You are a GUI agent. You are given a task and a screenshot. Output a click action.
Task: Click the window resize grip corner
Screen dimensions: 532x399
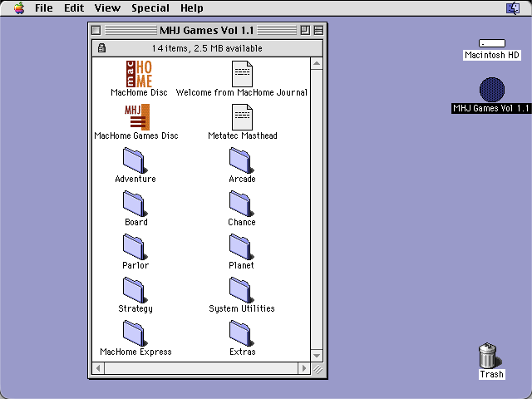pos(318,368)
